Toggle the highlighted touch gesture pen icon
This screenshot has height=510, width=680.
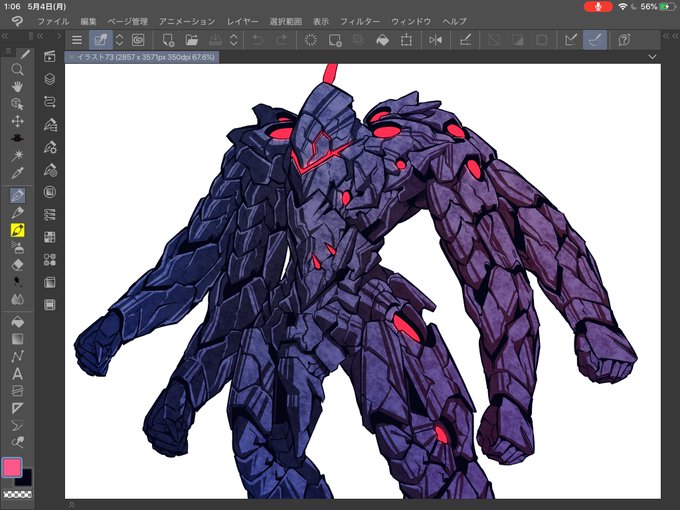point(101,40)
